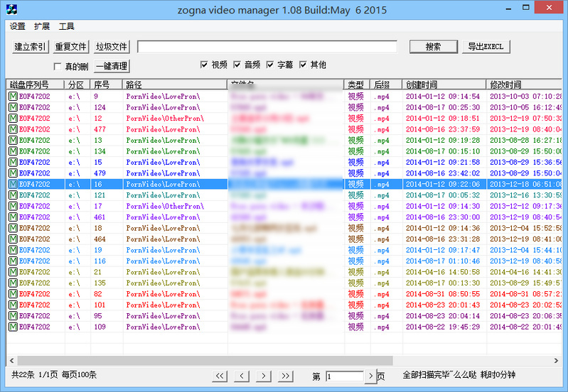
Task: Click the file icon in row 序号 82
Action: click(x=13, y=294)
